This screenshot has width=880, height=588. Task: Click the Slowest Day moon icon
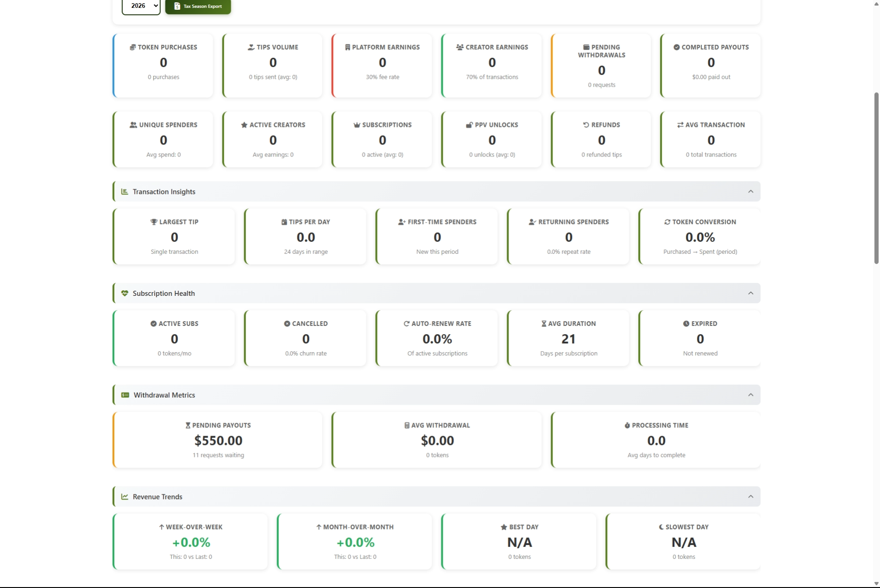(661, 527)
